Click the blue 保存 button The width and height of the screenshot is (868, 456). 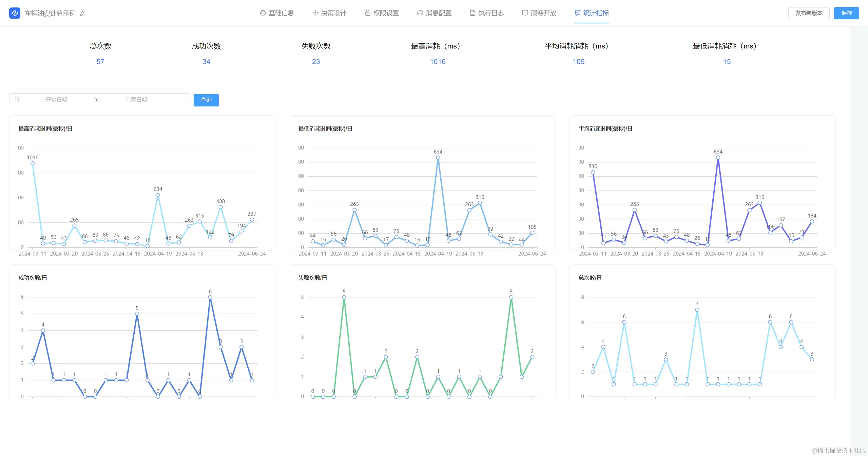tap(846, 13)
